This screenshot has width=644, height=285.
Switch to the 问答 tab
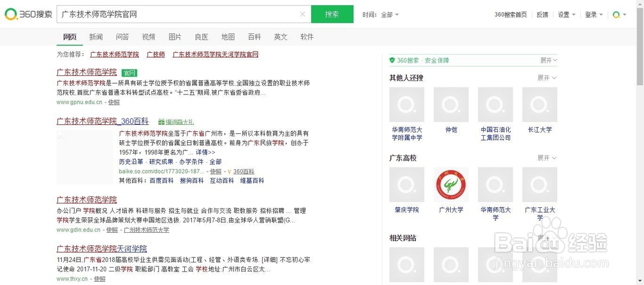tap(122, 37)
